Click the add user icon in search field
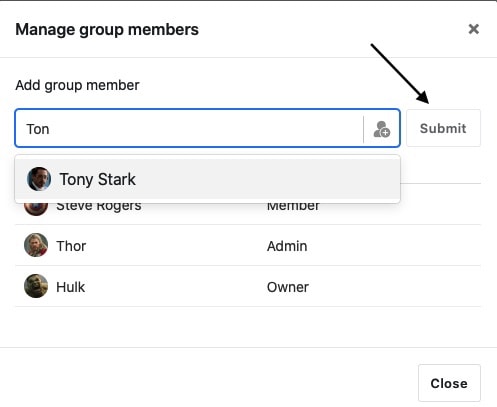 tap(382, 129)
